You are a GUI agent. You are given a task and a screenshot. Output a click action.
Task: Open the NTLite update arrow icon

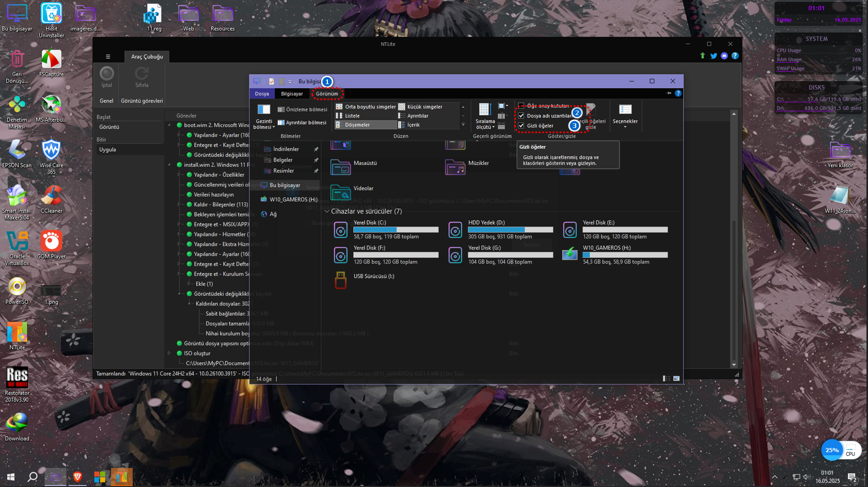703,56
